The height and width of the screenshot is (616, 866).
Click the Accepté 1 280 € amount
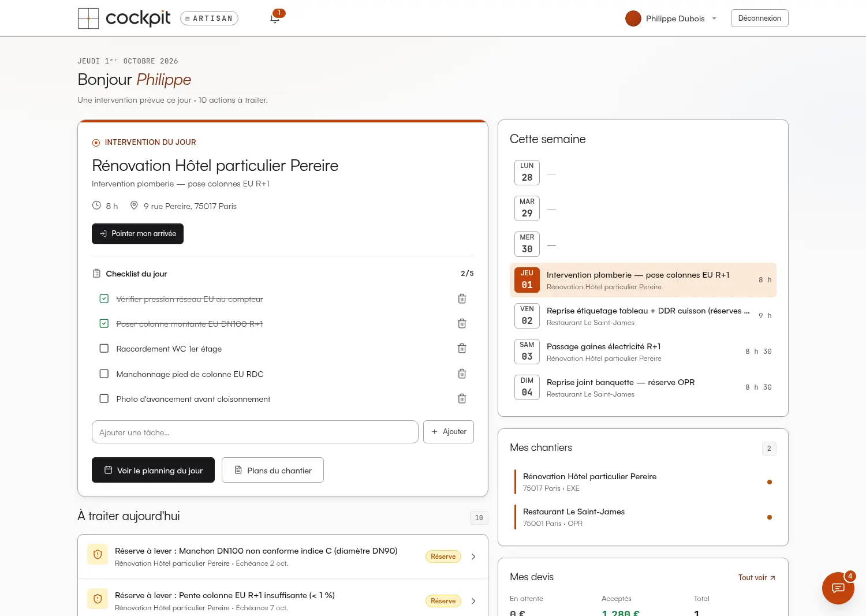[x=621, y=612]
